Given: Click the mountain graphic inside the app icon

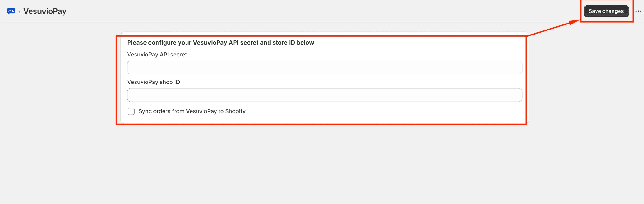Looking at the screenshot, I should tap(12, 11).
